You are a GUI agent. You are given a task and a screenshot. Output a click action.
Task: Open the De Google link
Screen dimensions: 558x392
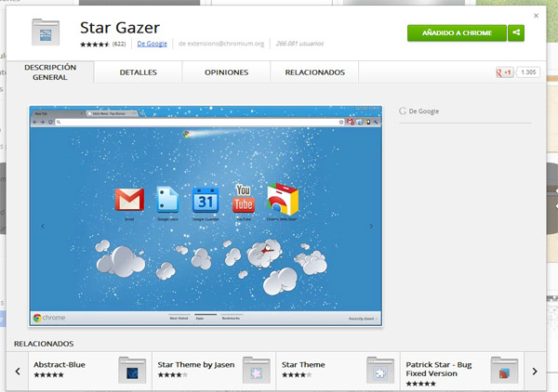152,44
